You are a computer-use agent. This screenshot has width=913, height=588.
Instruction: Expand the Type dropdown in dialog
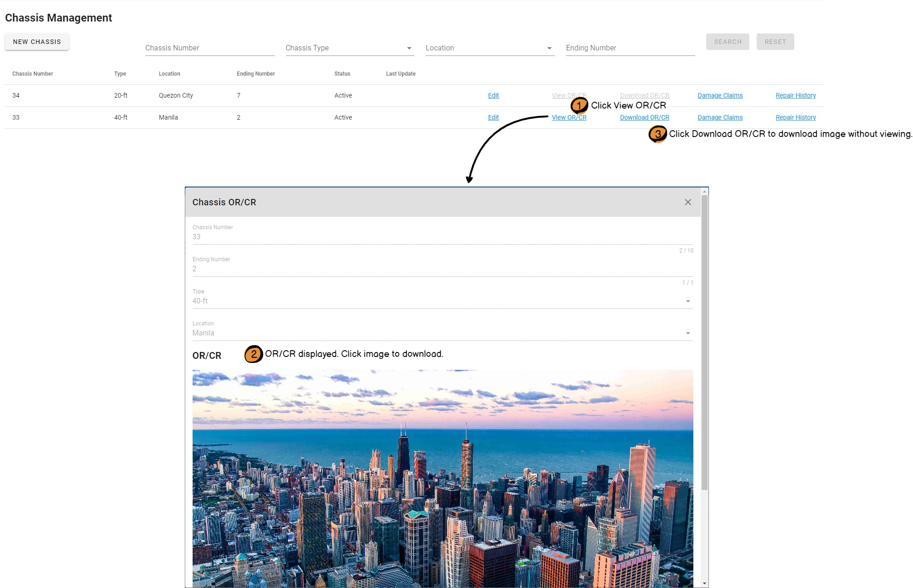[687, 301]
